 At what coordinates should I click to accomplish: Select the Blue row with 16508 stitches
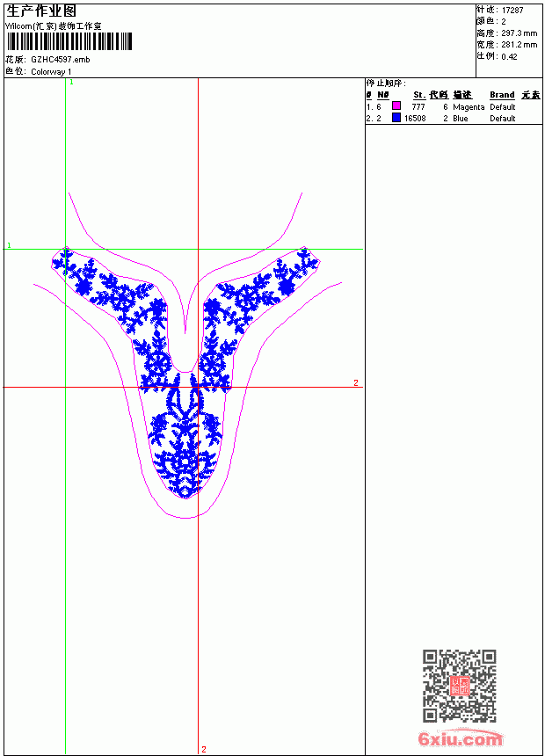click(454, 118)
